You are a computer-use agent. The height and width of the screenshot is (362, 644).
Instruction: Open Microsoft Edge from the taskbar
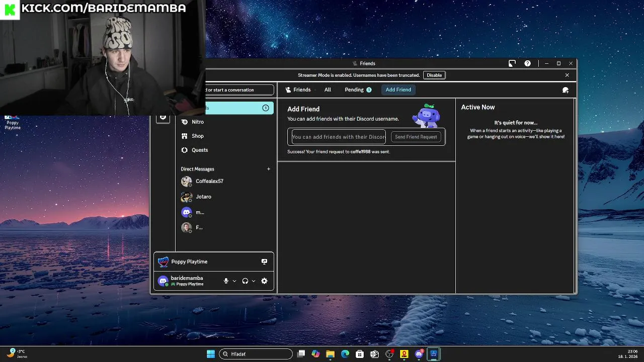click(x=345, y=354)
